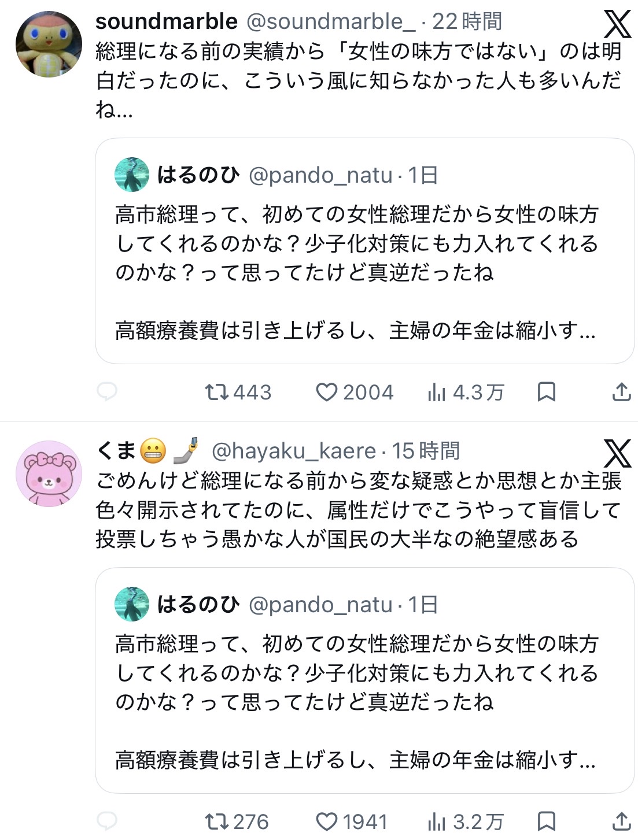Reply to くま's post
The height and width of the screenshot is (840, 638).
tap(106, 821)
